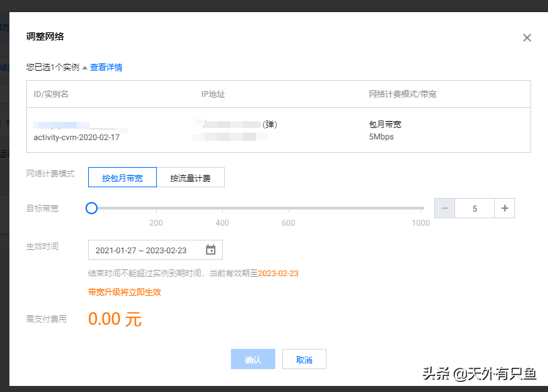Click the bandwidth value field showing 5
This screenshot has height=392, width=548.
coord(475,208)
